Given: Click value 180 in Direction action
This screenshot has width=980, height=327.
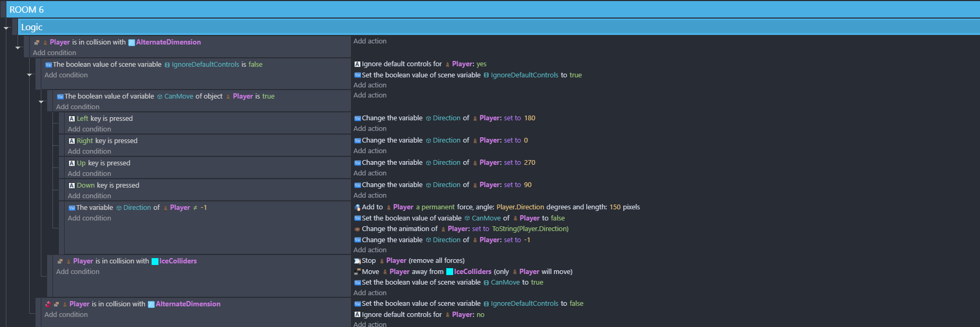Looking at the screenshot, I should click(530, 118).
